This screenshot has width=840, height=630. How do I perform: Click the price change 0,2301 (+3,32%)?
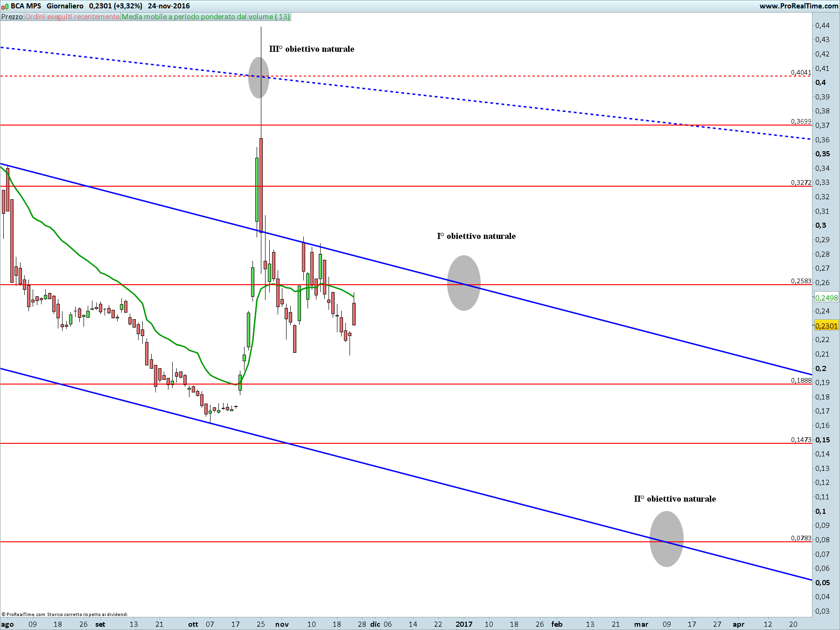pyautogui.click(x=116, y=6)
